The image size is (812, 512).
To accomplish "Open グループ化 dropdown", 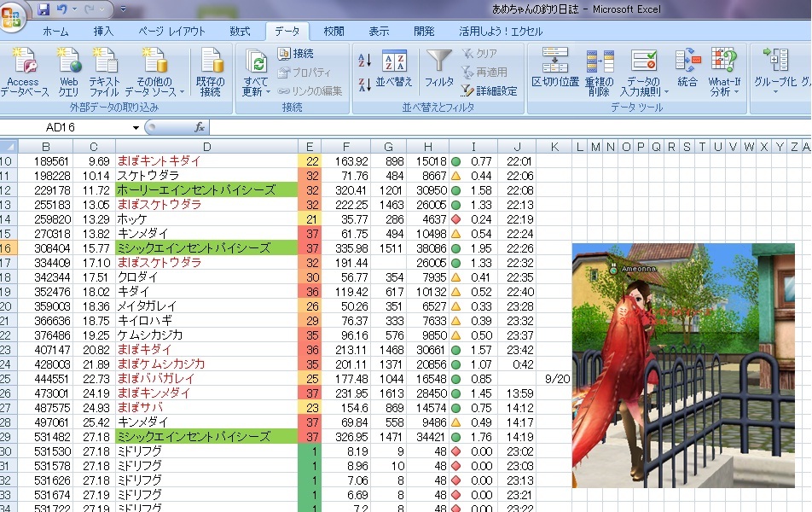I will click(x=774, y=72).
